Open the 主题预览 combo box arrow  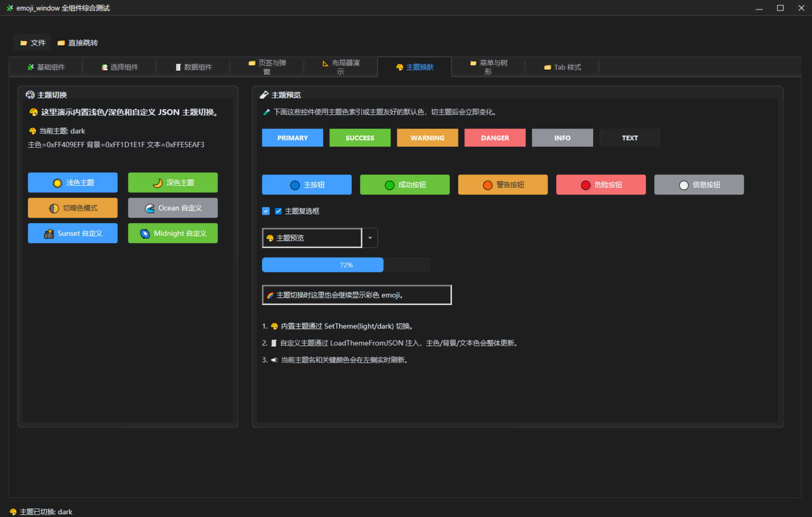370,238
